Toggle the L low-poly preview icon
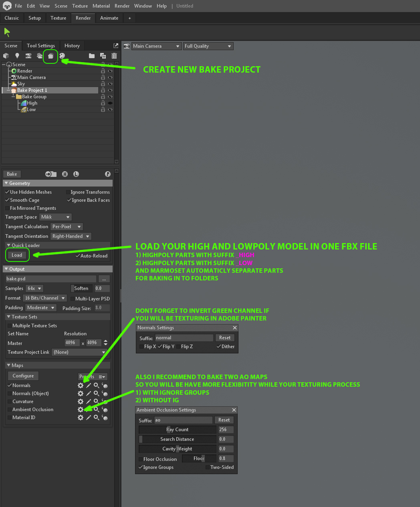420x507 pixels. coord(76,174)
